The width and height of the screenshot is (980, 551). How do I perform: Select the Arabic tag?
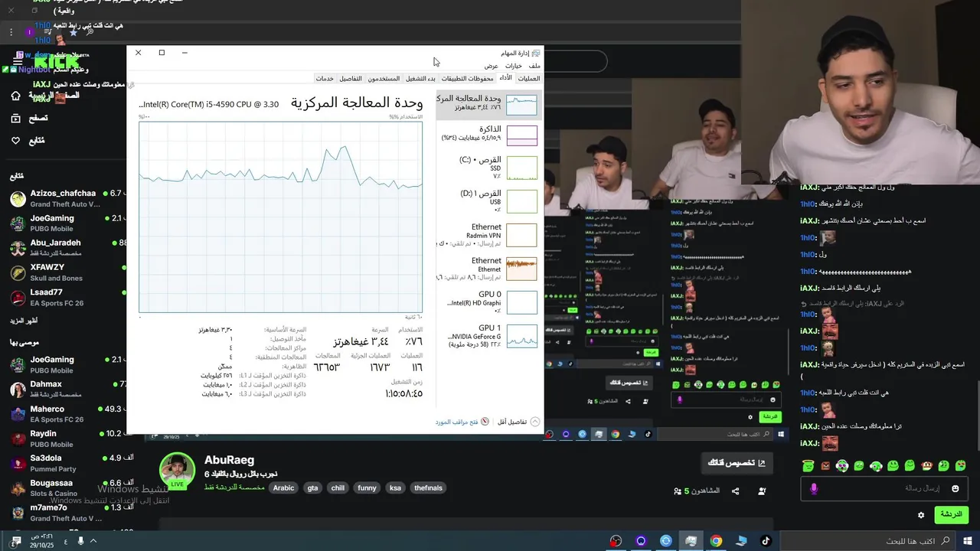point(283,487)
